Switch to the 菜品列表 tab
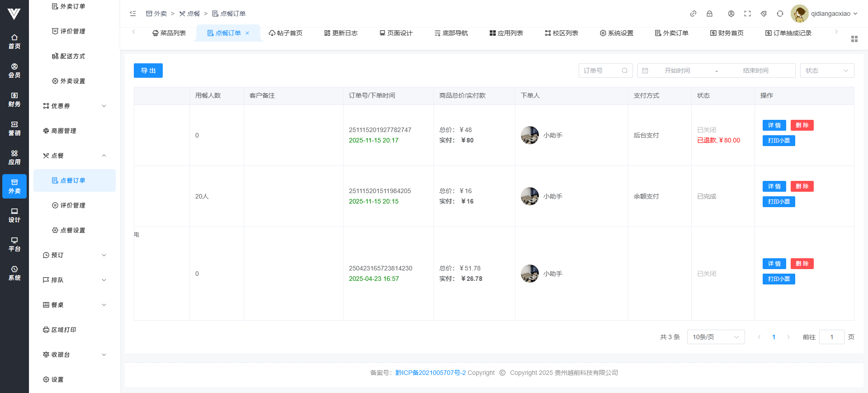 tap(169, 33)
